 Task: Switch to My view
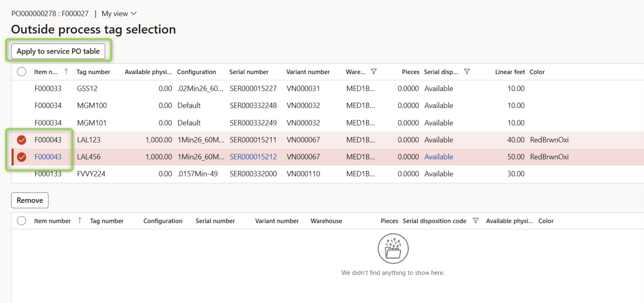(x=114, y=13)
